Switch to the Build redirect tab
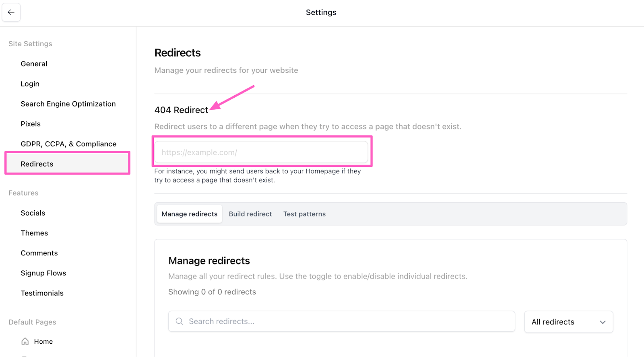The height and width of the screenshot is (357, 644). (250, 214)
